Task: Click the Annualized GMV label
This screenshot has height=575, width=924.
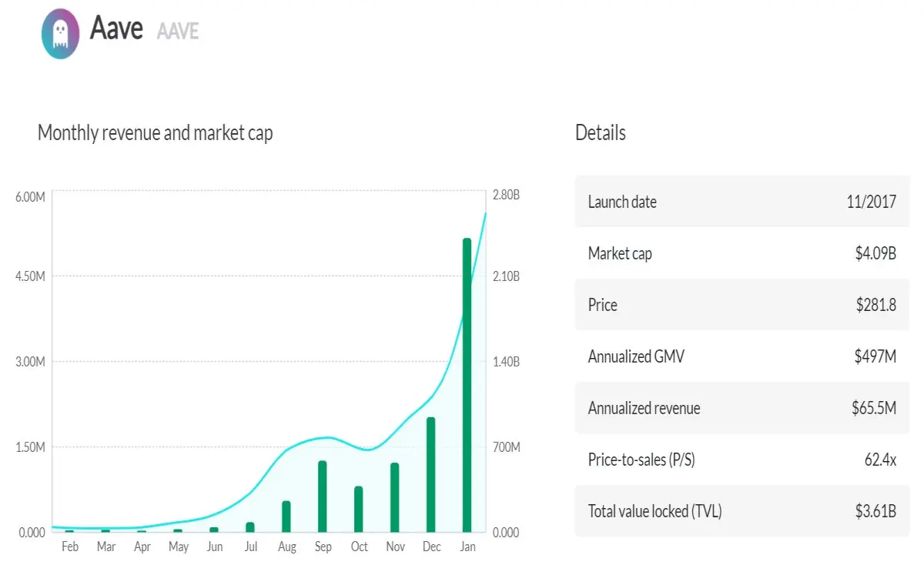Action: [x=636, y=356]
